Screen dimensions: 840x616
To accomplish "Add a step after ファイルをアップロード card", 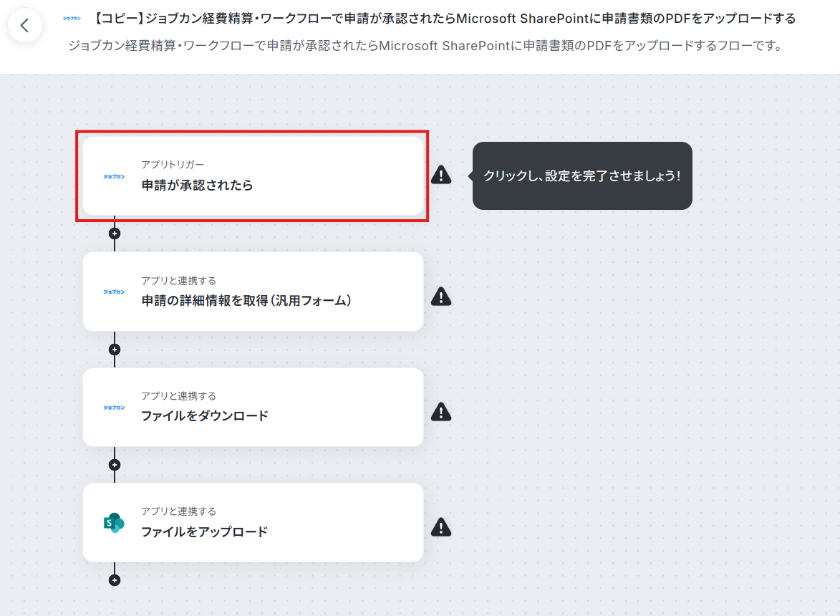I will (x=114, y=580).
